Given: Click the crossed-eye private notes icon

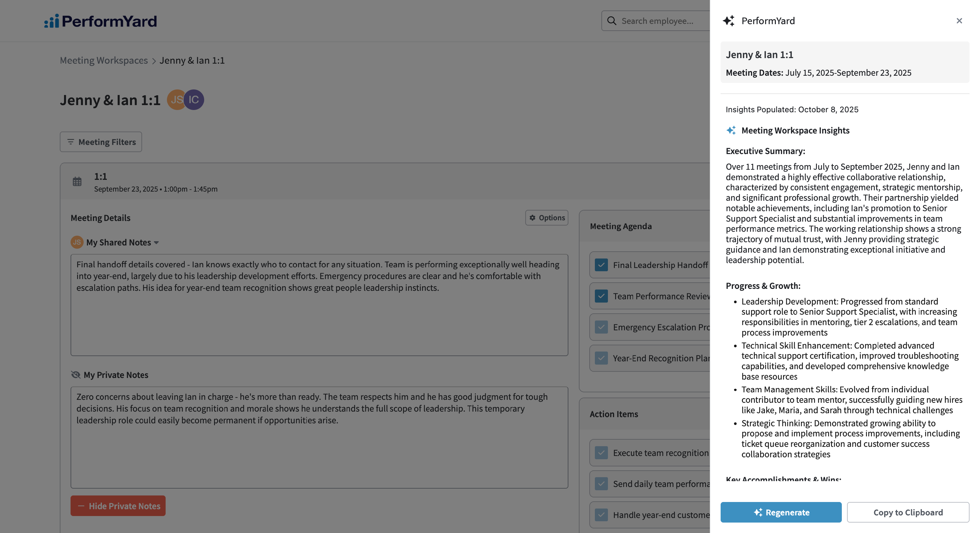Looking at the screenshot, I should 76,375.
